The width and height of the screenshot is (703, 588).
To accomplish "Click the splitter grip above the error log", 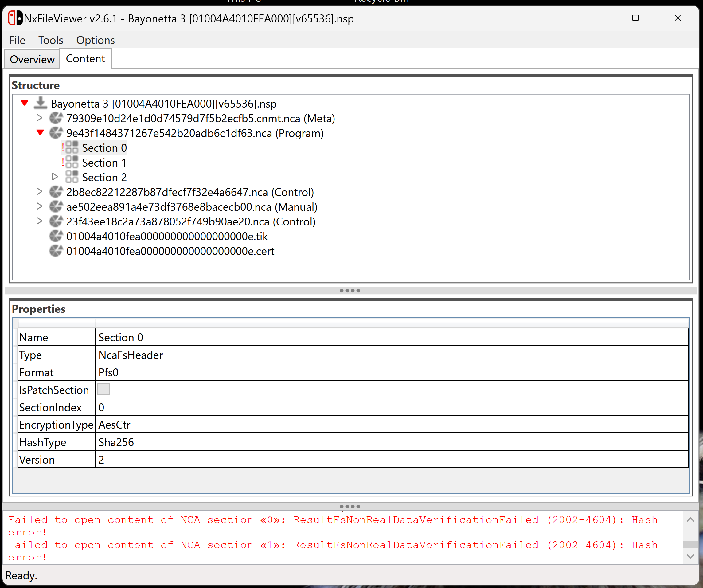I will pyautogui.click(x=350, y=507).
